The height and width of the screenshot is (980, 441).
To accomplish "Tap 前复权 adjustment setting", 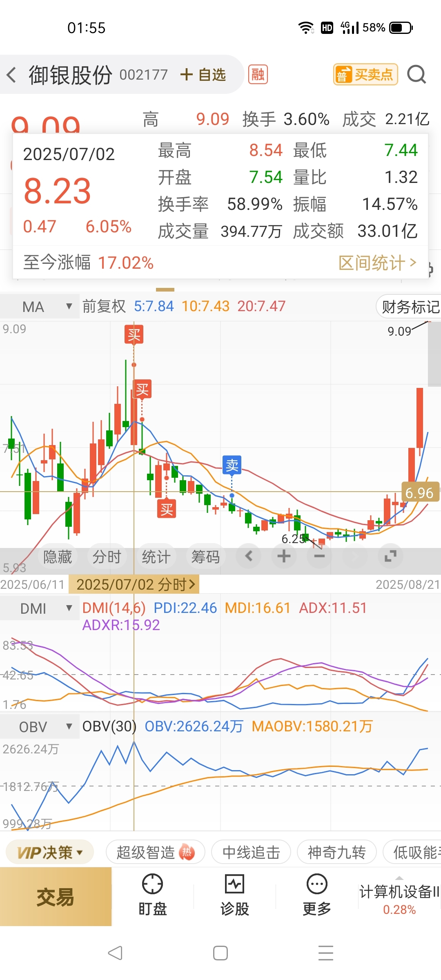I will pos(104,306).
